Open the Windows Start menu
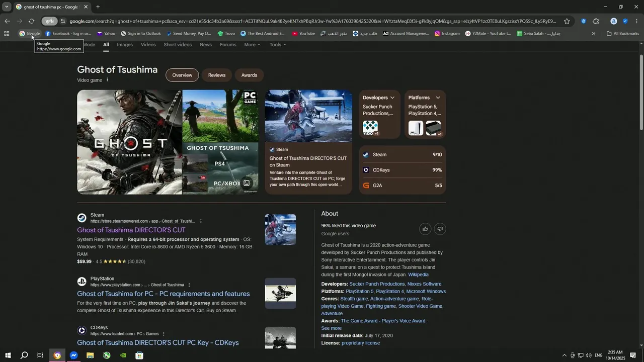 [x=8, y=355]
